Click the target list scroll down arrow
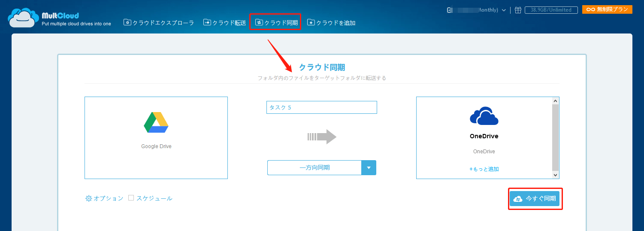The width and height of the screenshot is (644, 231). (x=556, y=175)
